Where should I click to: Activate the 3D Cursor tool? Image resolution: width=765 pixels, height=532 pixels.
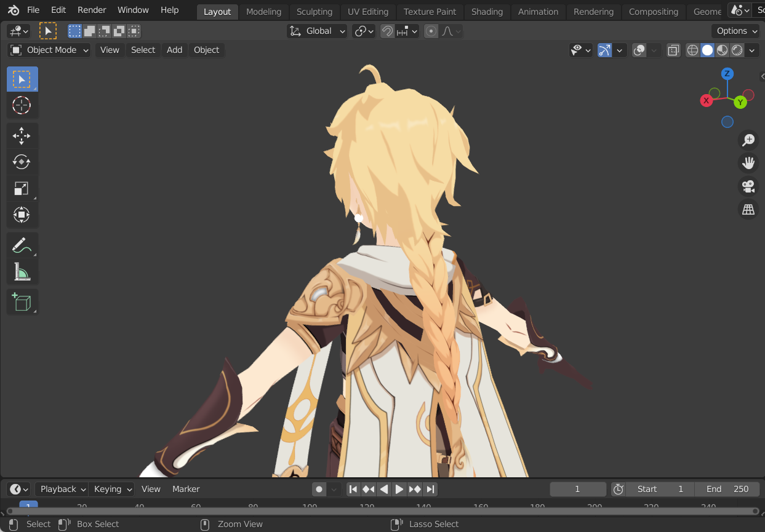click(22, 106)
